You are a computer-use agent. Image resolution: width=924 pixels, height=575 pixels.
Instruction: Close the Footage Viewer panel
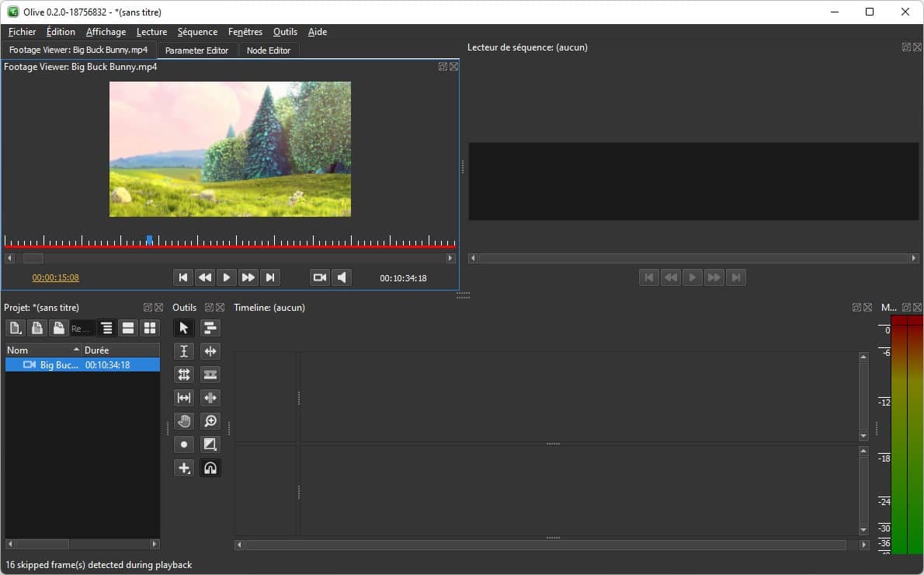coord(453,67)
